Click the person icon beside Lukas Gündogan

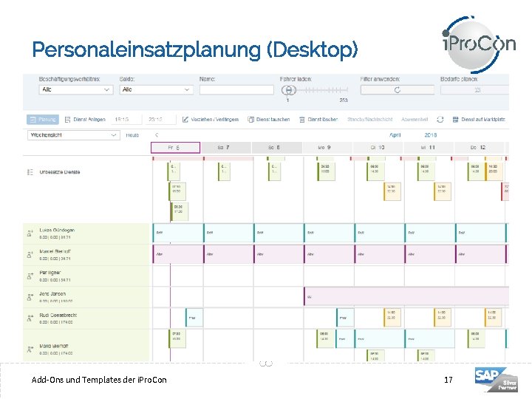(30, 233)
